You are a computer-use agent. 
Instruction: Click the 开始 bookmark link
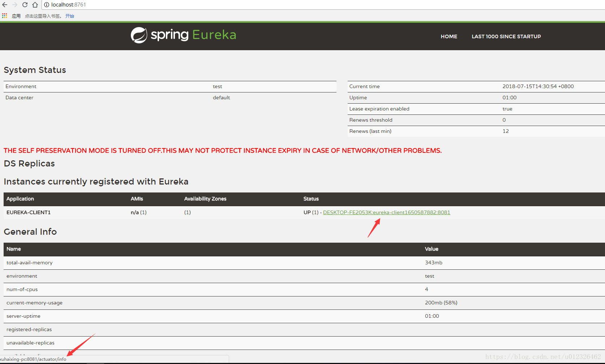point(70,16)
